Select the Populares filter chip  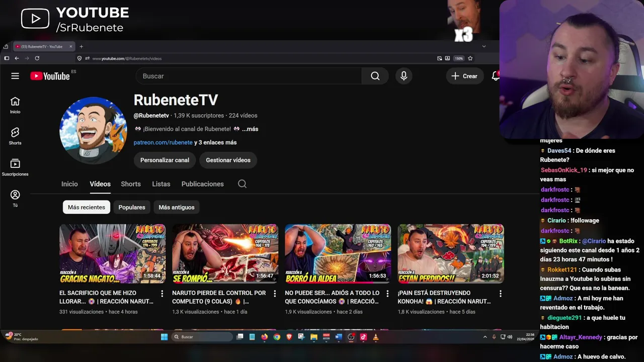(x=132, y=207)
